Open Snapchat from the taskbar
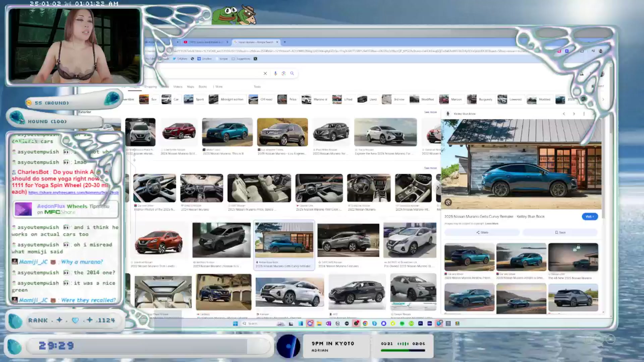 [x=393, y=323]
